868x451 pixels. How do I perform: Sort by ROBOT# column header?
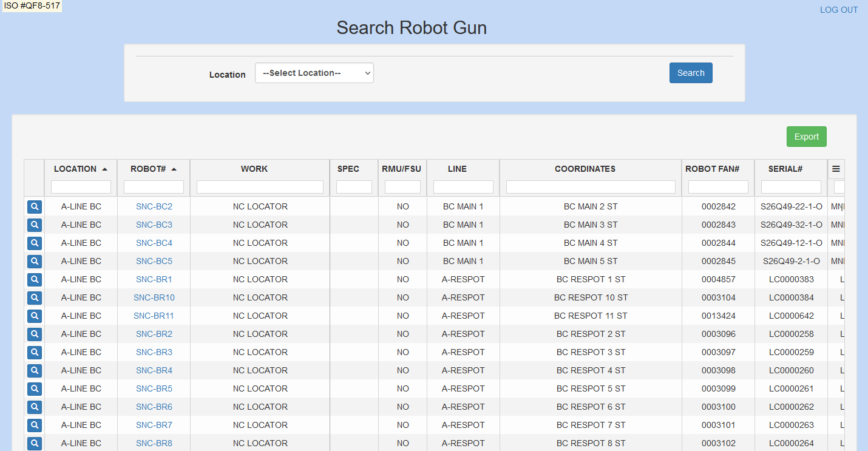pos(148,169)
